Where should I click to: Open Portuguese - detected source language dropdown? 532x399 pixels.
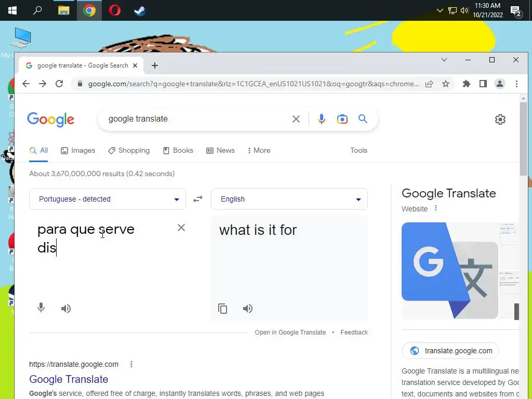108,199
